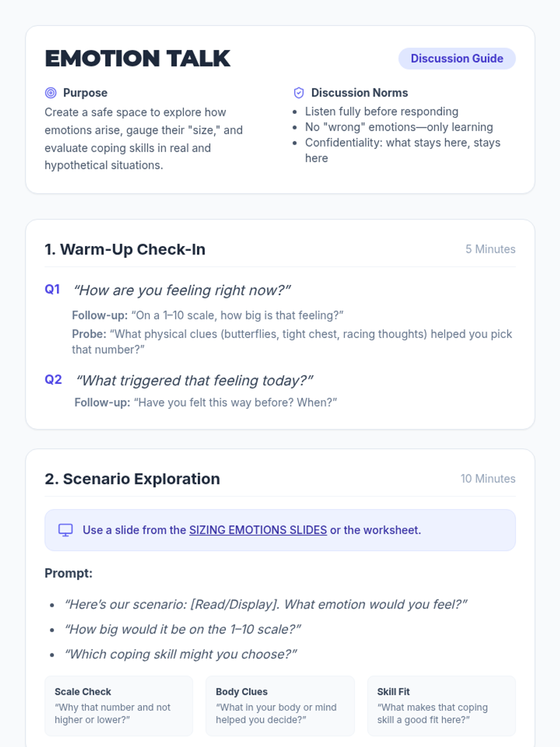Click the 'Which coping skill might you choose?' prompt

[181, 654]
